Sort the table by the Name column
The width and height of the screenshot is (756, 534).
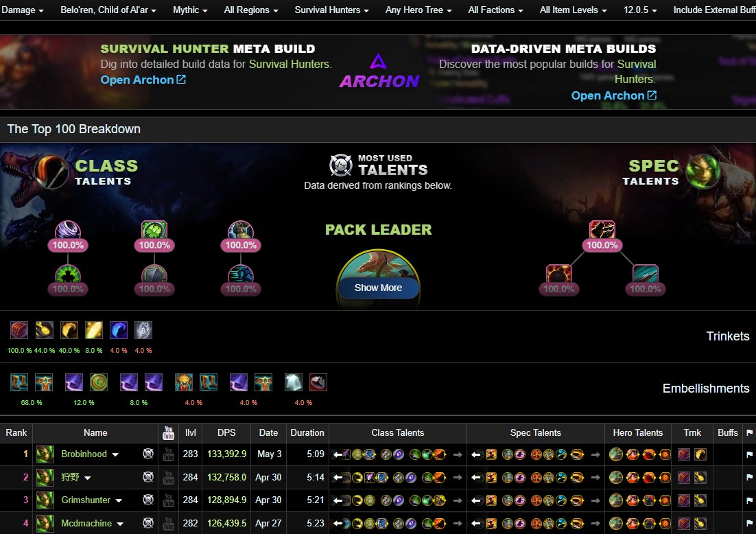point(95,432)
